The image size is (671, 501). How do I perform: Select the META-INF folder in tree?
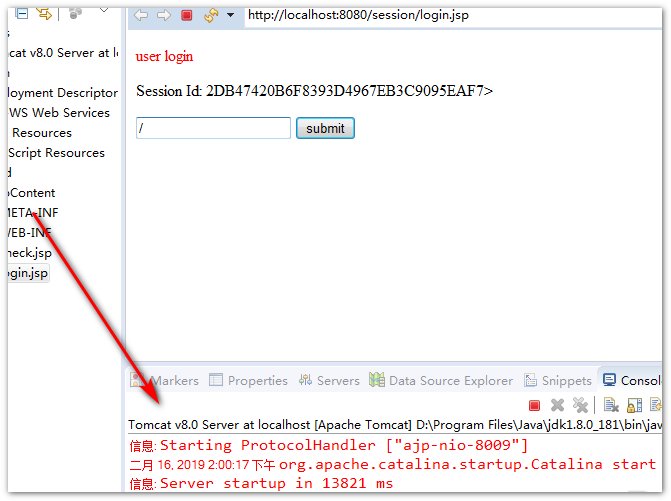coord(30,212)
